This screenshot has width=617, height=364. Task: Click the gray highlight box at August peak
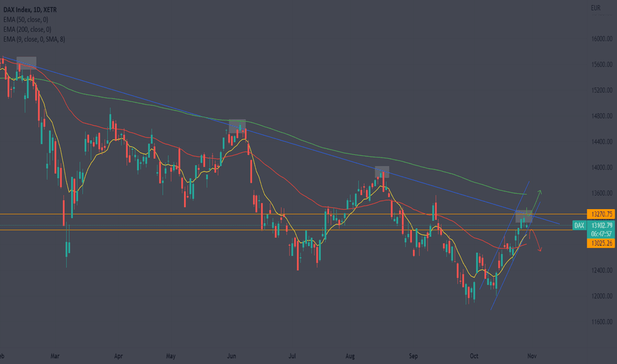382,172
